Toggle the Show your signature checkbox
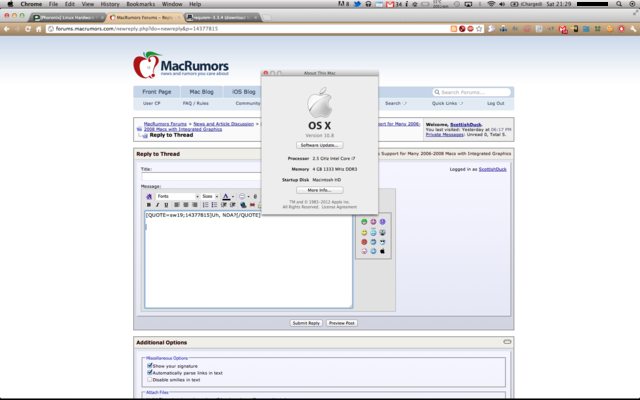 coord(149,366)
